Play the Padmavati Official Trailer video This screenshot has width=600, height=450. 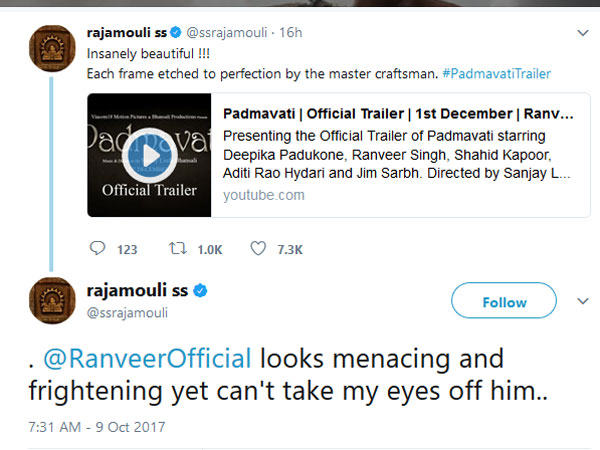tap(150, 155)
